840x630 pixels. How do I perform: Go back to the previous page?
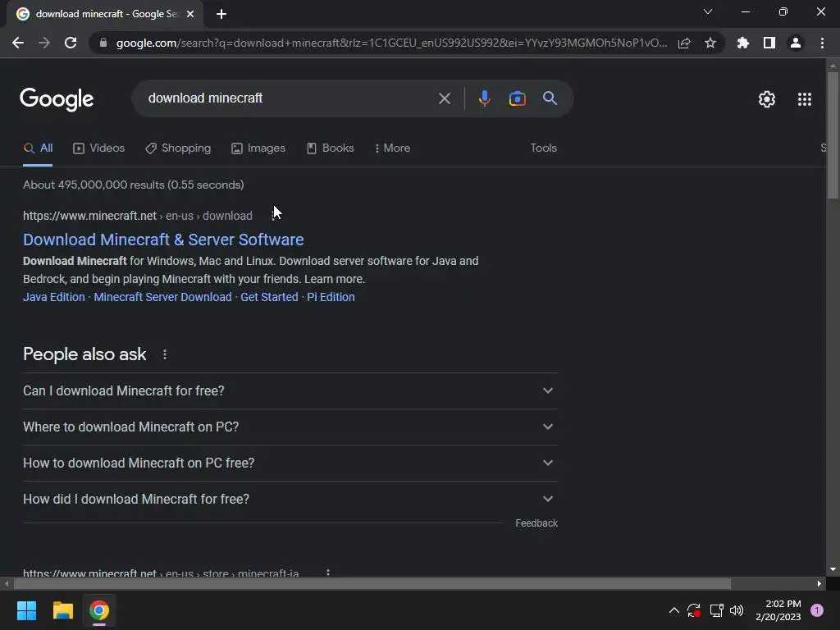tap(18, 43)
